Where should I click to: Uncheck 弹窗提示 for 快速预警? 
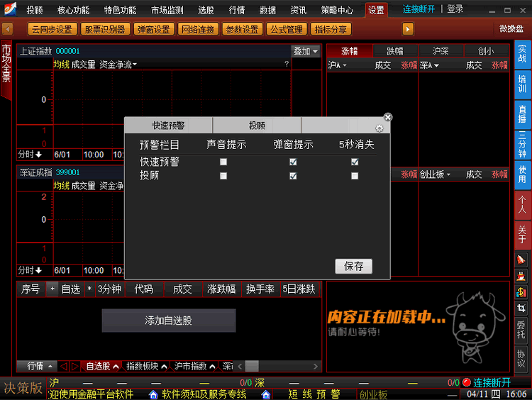coord(293,162)
